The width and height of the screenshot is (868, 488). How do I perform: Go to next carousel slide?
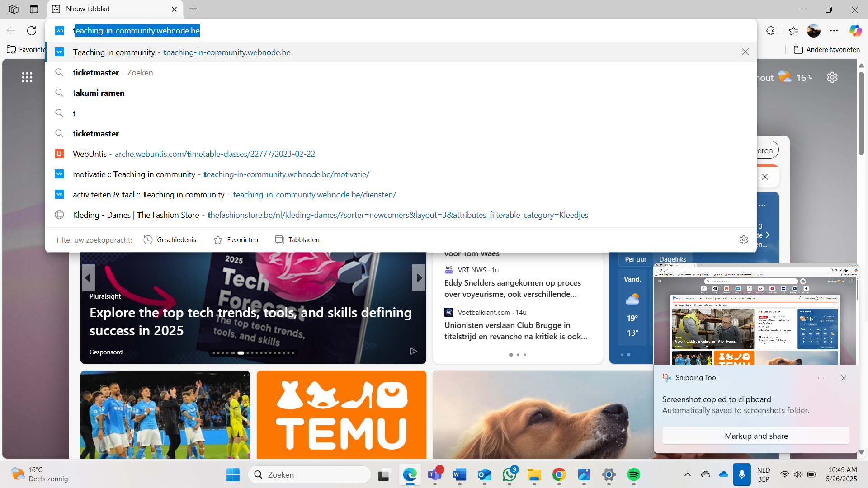pos(419,278)
